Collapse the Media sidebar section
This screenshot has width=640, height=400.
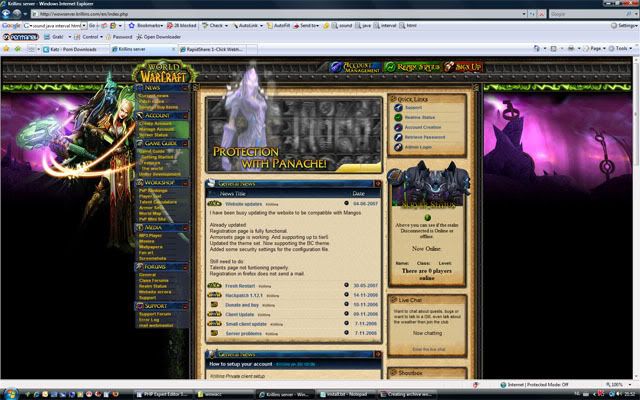(185, 228)
